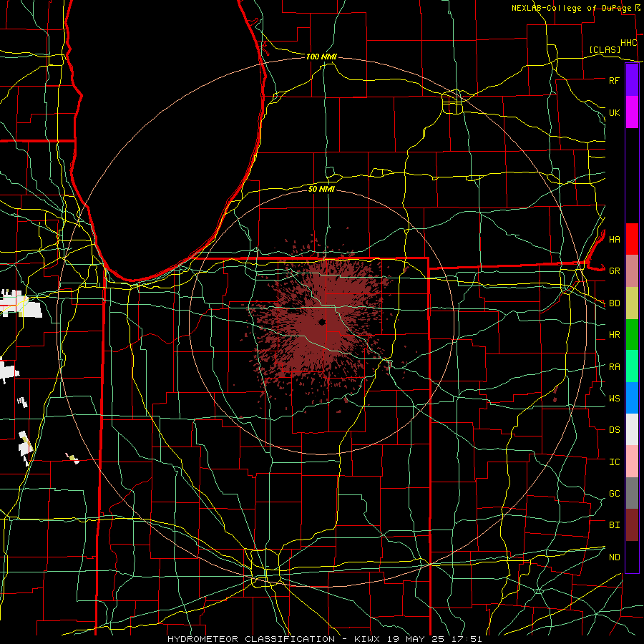
Task: Click the GR legend label
Action: coord(615,271)
